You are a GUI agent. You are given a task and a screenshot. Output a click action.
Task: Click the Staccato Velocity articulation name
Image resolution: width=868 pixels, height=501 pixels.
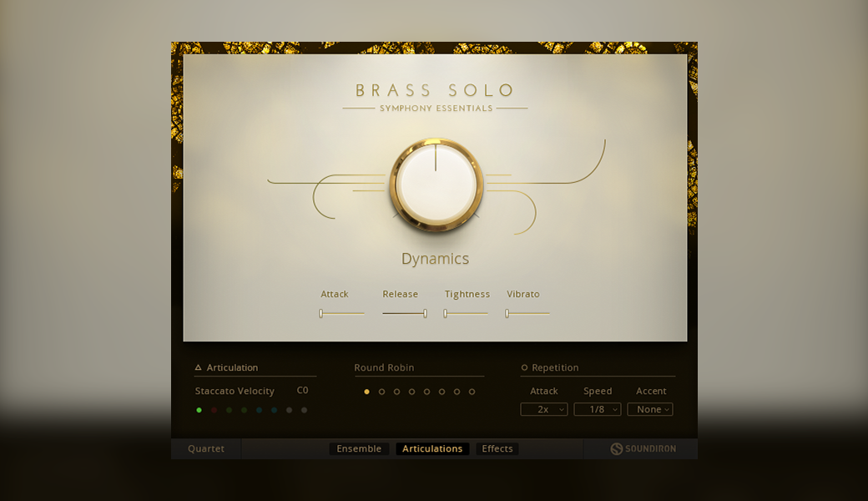[235, 392]
